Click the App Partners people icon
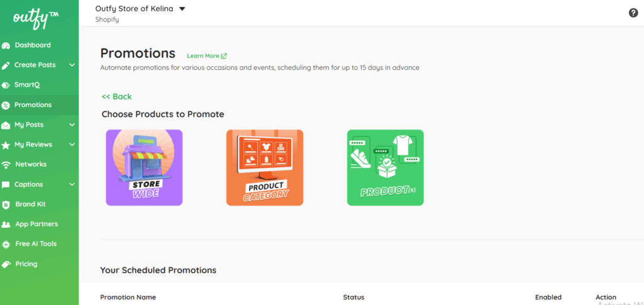The height and width of the screenshot is (305, 644). pyautogui.click(x=6, y=225)
